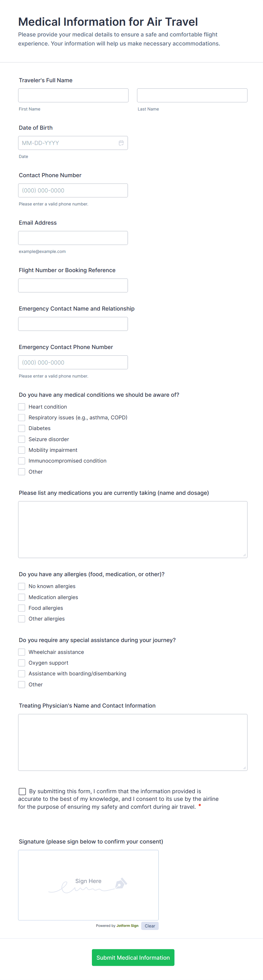Select Respiratory issues checkbox
The image size is (263, 980).
pyautogui.click(x=22, y=417)
